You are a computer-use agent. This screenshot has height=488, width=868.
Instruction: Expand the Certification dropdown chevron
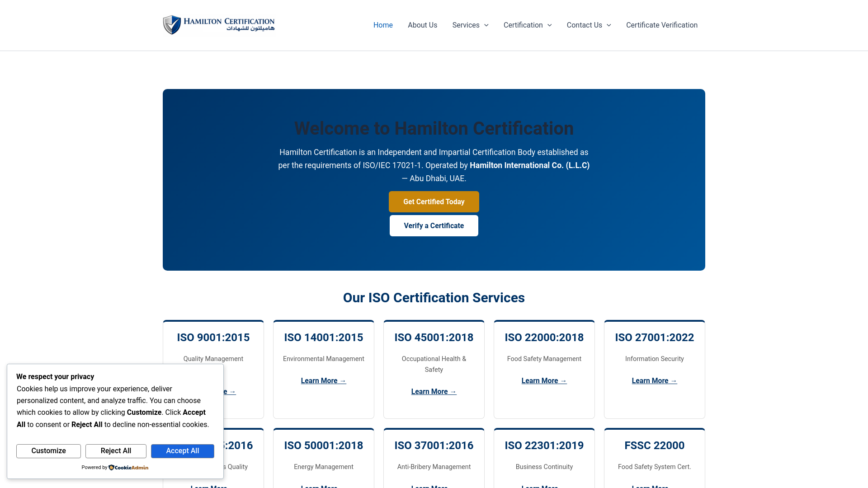pyautogui.click(x=550, y=25)
